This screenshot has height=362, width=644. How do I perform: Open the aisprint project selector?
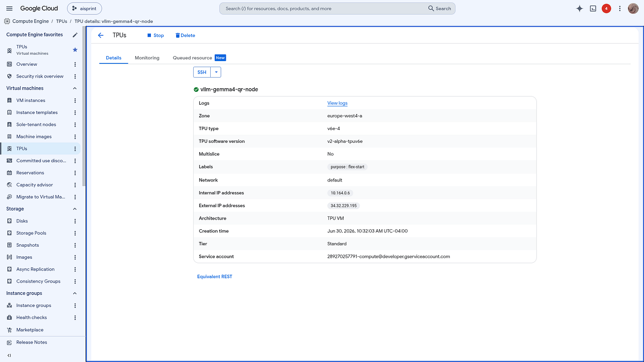click(x=85, y=8)
